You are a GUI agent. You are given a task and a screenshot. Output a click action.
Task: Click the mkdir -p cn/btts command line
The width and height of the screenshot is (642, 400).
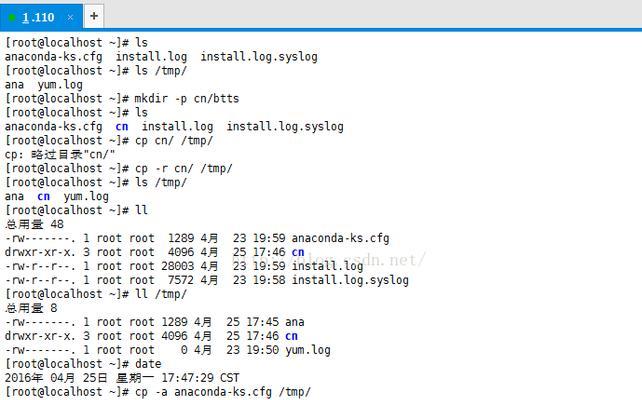122,99
